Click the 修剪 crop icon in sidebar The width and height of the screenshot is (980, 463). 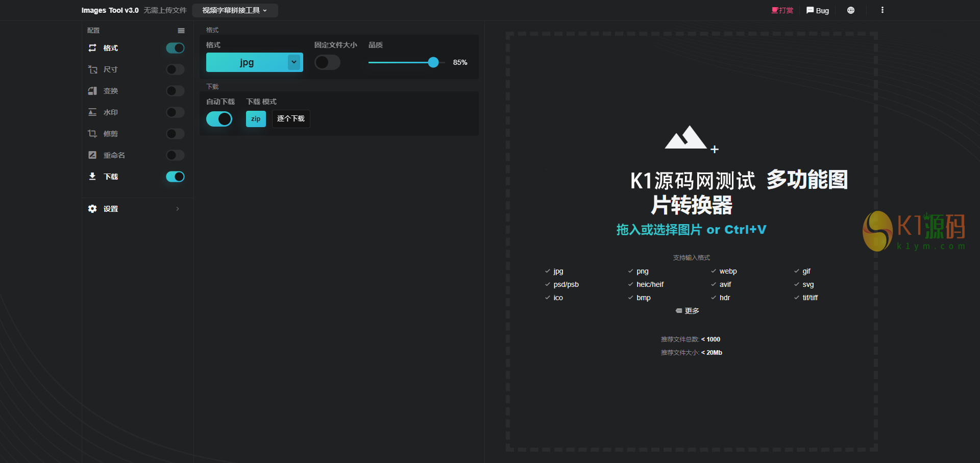click(92, 134)
